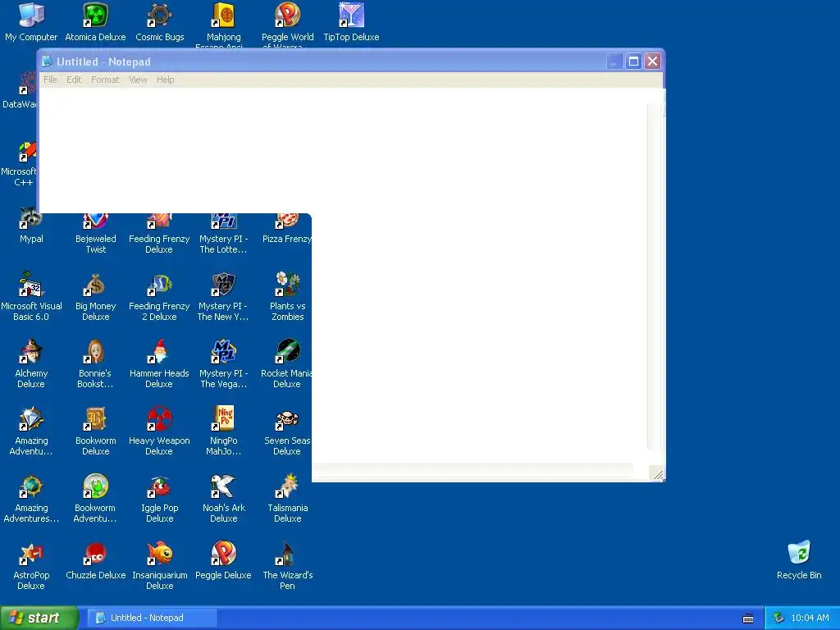Click the on-screen keyboard tray icon
840x630 pixels.
tap(748, 619)
